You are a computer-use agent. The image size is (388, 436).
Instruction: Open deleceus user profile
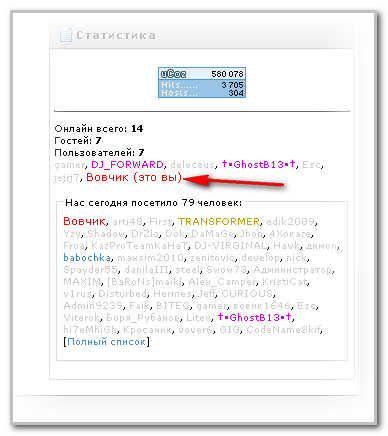tap(192, 165)
